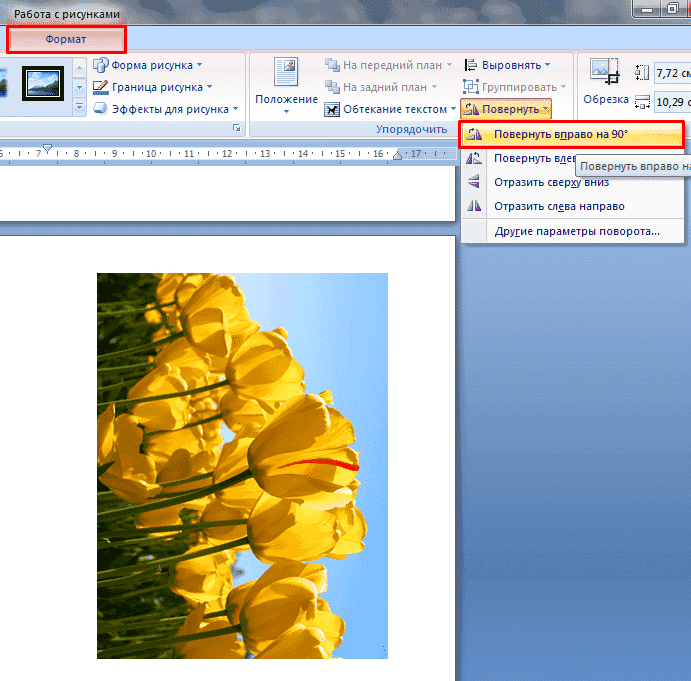Open the Формат ribbon tab
The height and width of the screenshot is (681, 691).
coord(65,39)
